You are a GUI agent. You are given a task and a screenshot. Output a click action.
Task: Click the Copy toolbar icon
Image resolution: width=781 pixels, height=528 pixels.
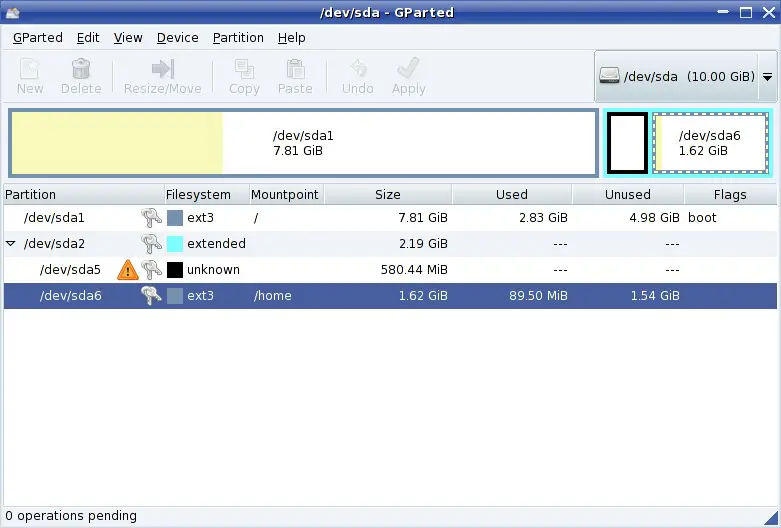(x=244, y=69)
